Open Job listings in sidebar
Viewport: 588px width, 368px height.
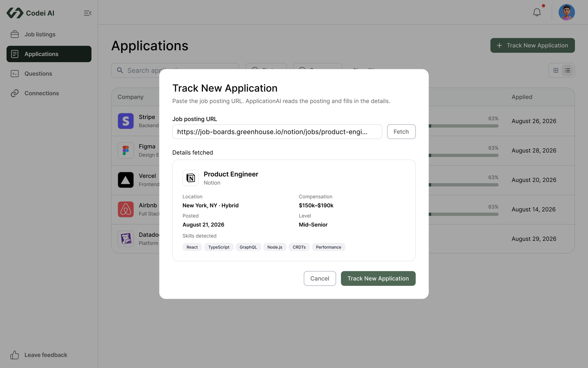[49, 34]
